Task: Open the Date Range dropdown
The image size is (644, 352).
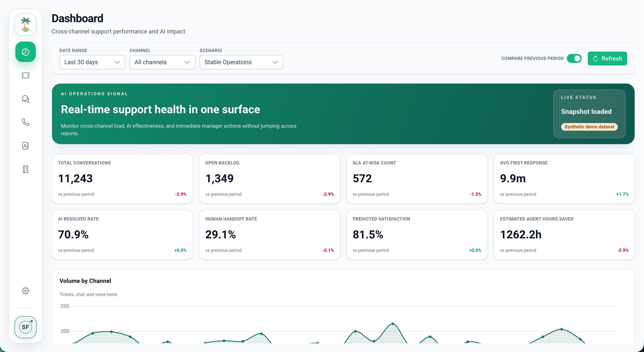Action: (92, 62)
